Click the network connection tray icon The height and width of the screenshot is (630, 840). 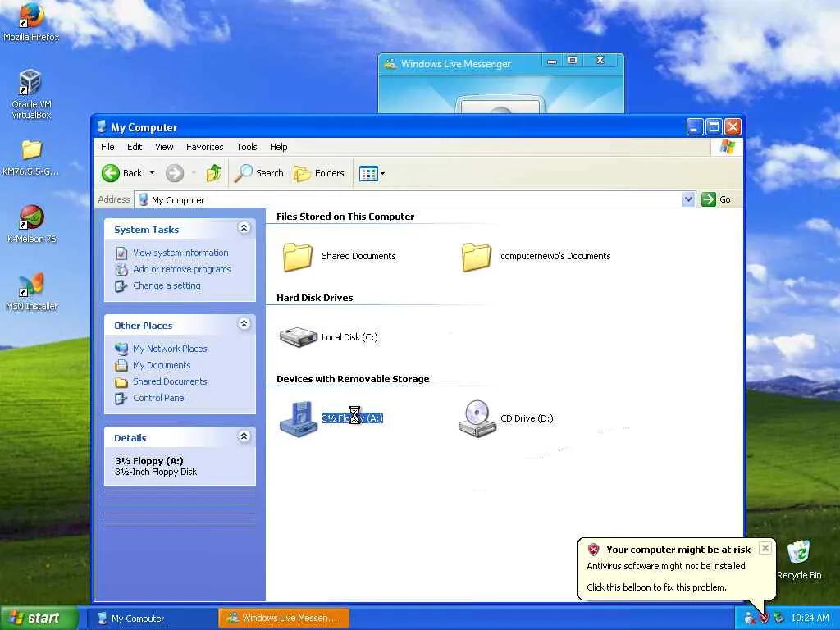coord(779,619)
